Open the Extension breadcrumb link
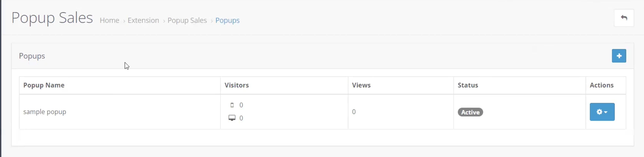This screenshot has height=157, width=644. point(143,20)
